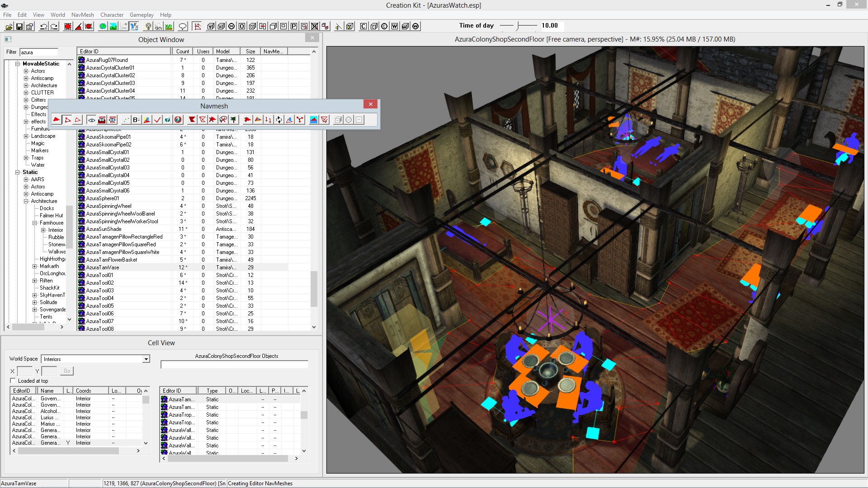Sort Object Window by Size column
868x488 pixels.
(x=250, y=52)
